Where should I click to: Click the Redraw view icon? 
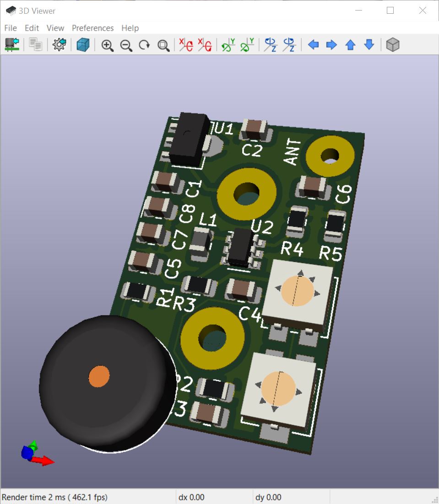(x=144, y=45)
